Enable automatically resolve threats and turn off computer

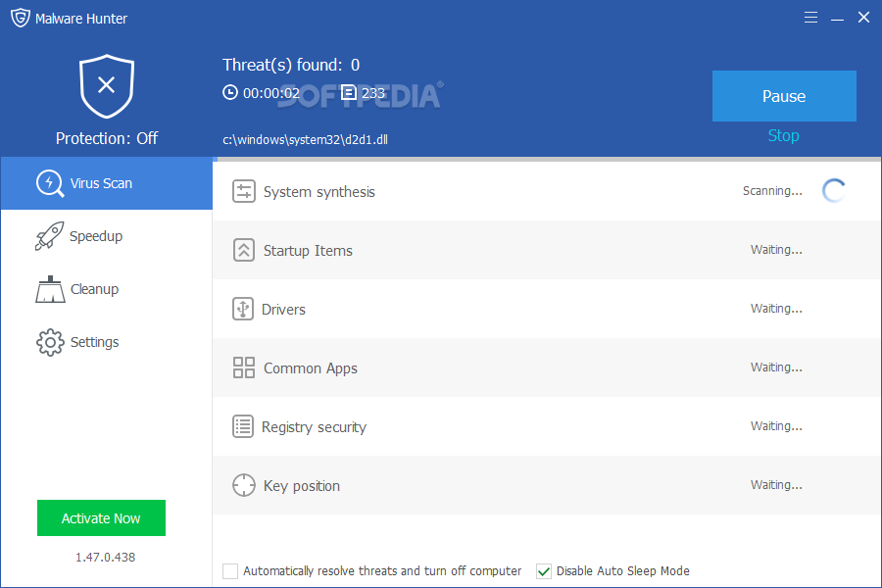point(230,571)
